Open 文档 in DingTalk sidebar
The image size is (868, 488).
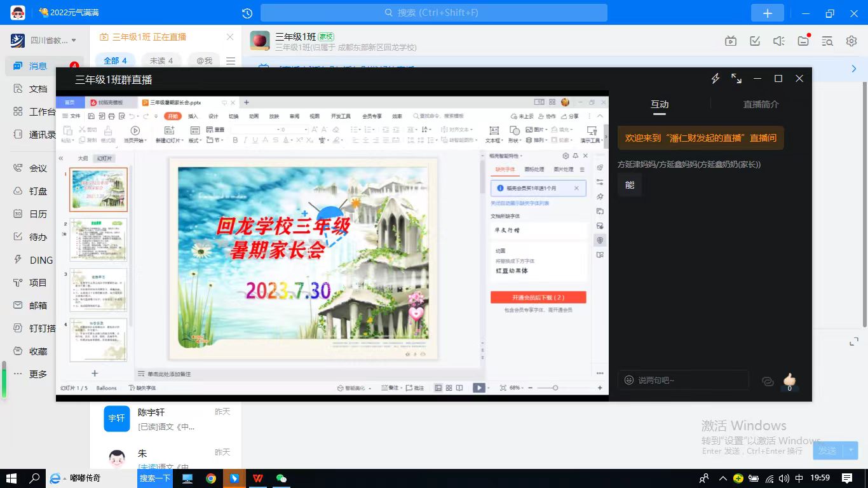(38, 89)
